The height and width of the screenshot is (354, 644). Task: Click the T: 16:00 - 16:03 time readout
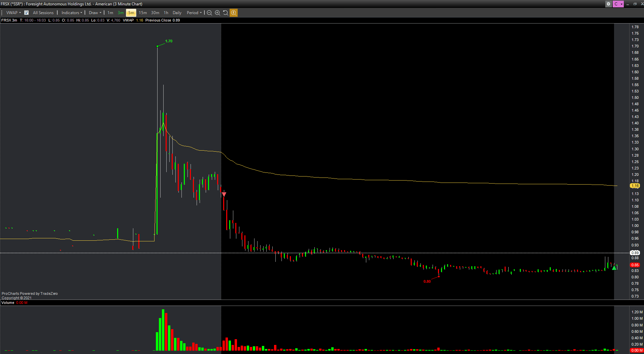(x=33, y=20)
